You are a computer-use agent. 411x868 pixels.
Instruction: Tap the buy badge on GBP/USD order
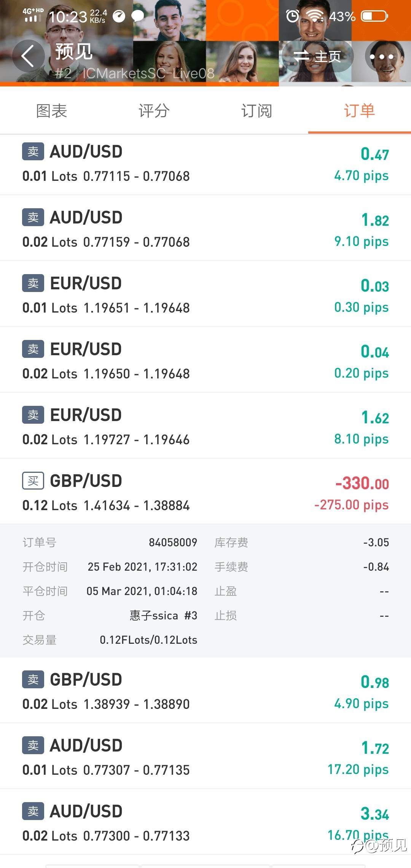33,481
